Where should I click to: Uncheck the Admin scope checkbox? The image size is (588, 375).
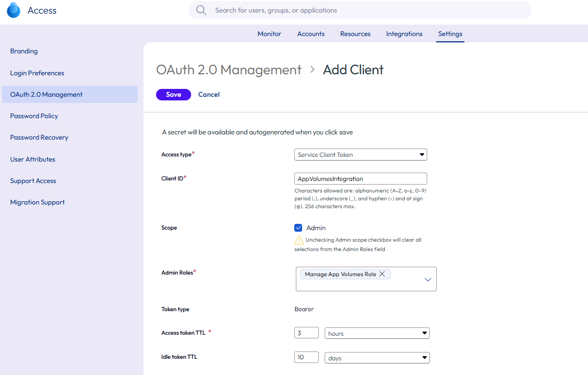(298, 228)
